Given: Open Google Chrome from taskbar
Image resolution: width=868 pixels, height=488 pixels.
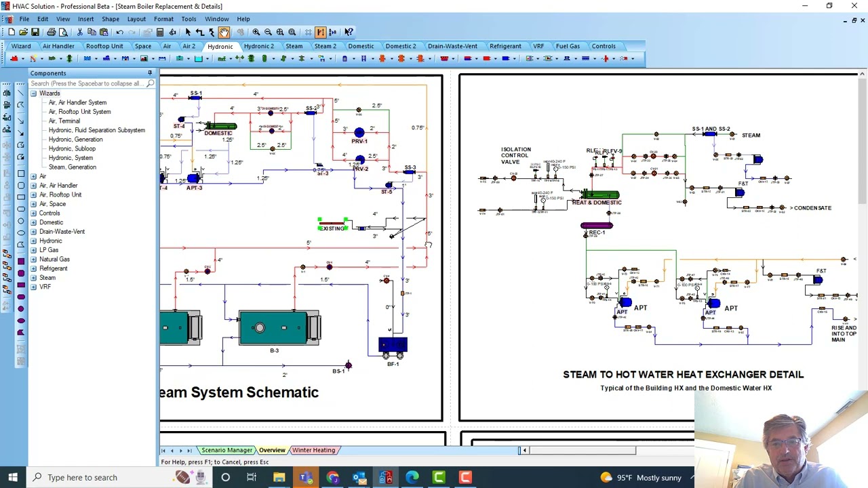Looking at the screenshot, I should 332,477.
